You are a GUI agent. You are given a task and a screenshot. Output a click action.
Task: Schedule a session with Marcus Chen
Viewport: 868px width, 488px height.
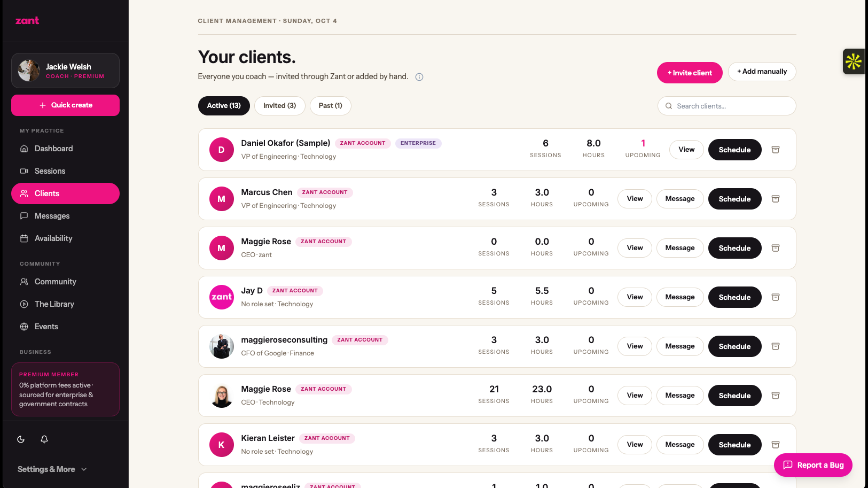(x=734, y=199)
